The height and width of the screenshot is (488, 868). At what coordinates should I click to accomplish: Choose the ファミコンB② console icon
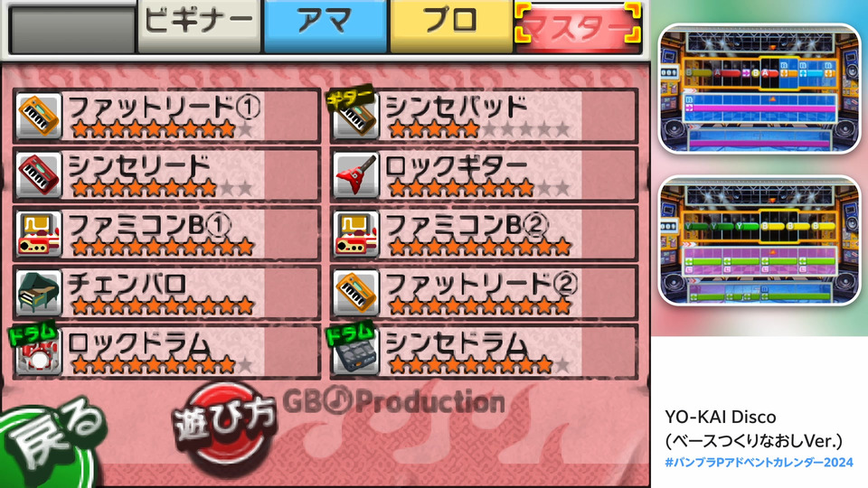356,234
